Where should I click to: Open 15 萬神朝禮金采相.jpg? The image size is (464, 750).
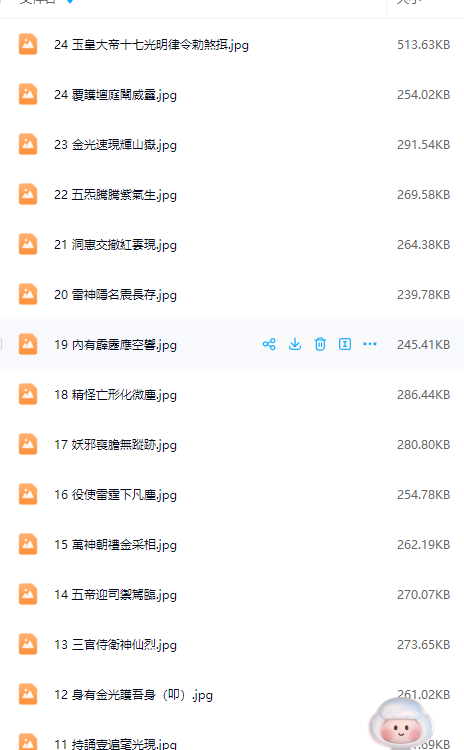click(x=115, y=544)
